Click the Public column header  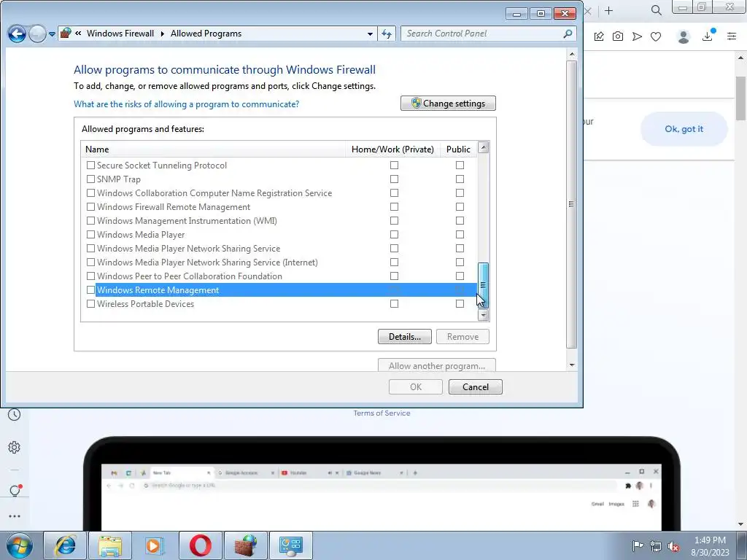click(x=458, y=149)
